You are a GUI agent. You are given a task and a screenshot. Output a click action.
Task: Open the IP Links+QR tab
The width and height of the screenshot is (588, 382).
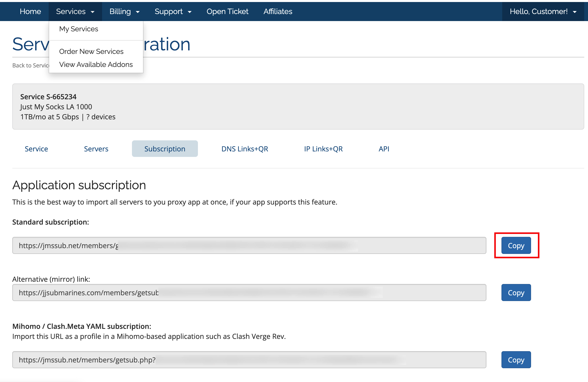tap(323, 149)
